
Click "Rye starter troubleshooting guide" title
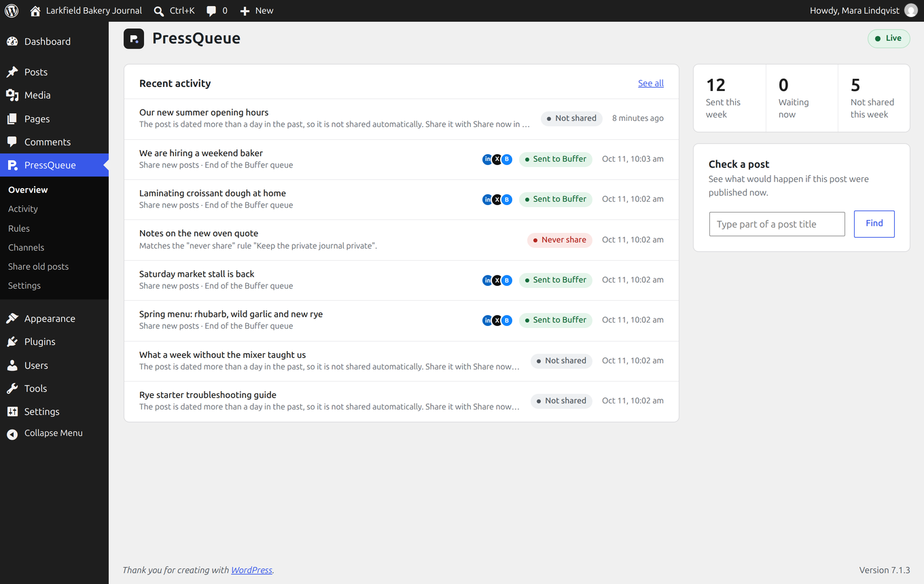tap(208, 395)
